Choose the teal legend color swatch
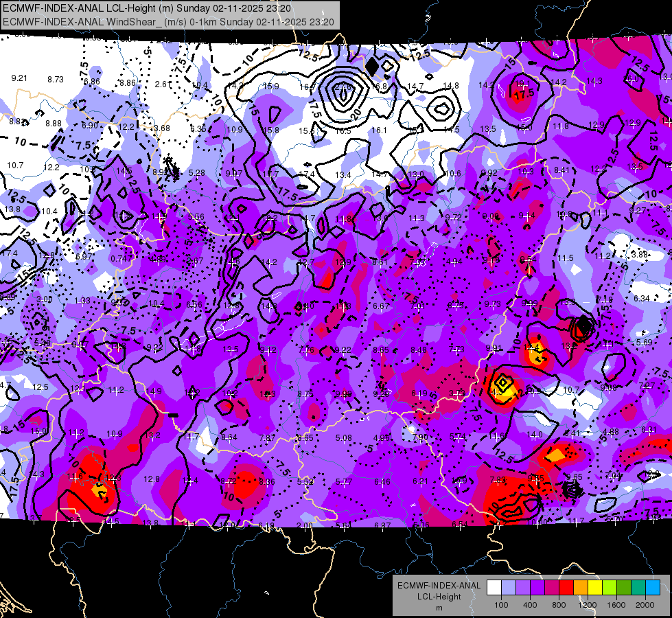 (638, 588)
